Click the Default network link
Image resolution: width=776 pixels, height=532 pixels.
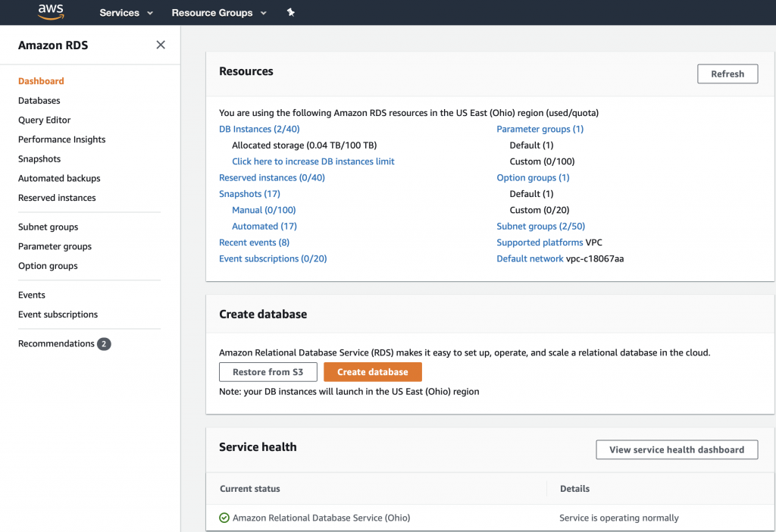click(530, 259)
